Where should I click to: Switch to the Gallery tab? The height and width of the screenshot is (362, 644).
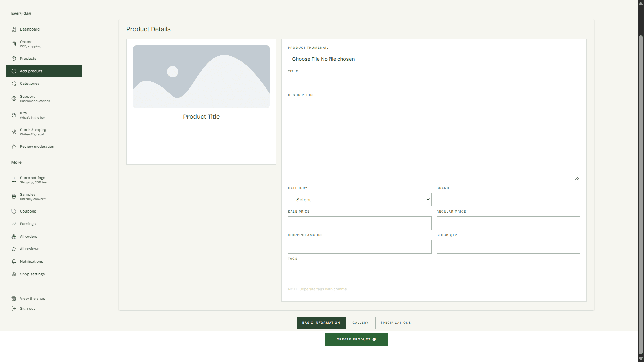(360, 323)
